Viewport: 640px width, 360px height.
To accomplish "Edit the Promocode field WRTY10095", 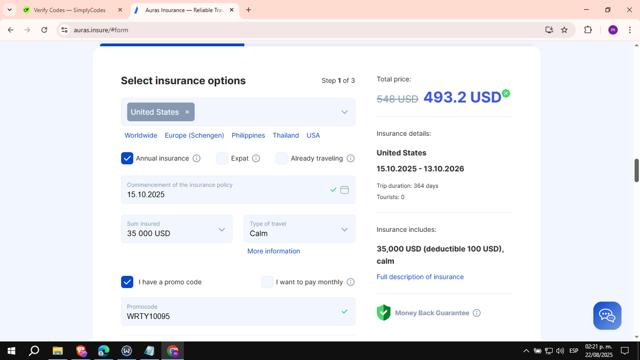I will click(238, 312).
